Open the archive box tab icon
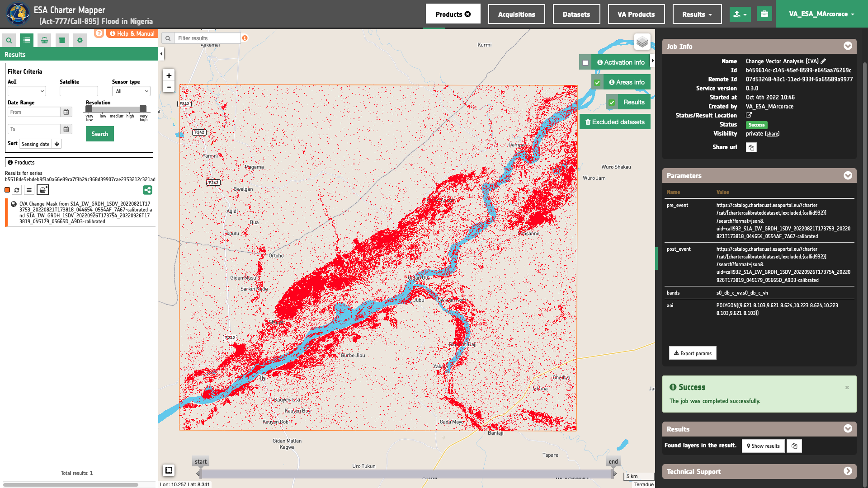 [62, 40]
